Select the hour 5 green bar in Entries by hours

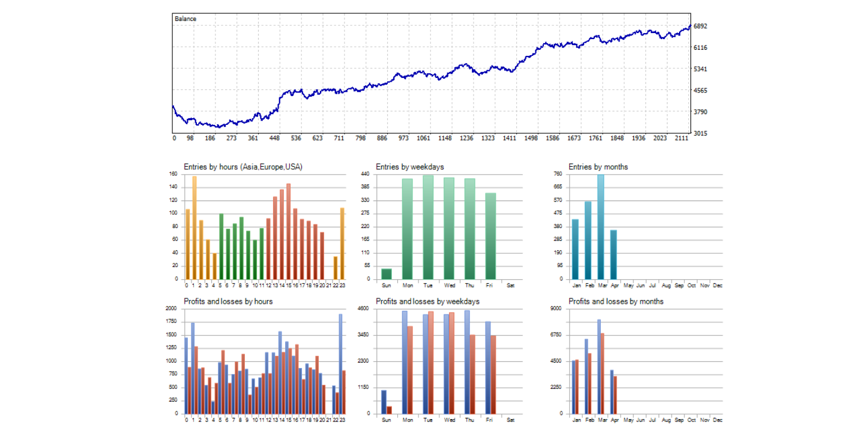221,246
